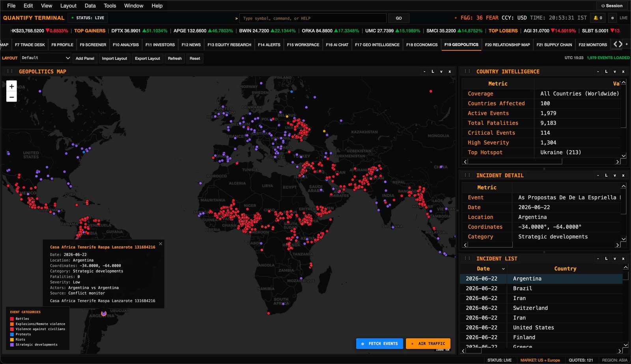Click the Import Layout button
This screenshot has height=364, width=631.
tap(114, 58)
